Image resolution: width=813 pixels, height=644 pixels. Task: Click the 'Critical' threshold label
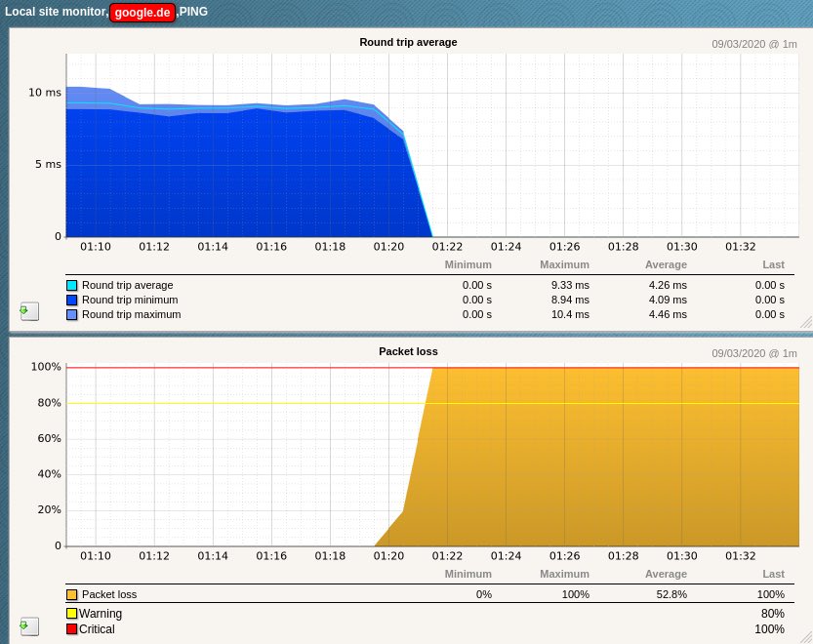(x=97, y=629)
